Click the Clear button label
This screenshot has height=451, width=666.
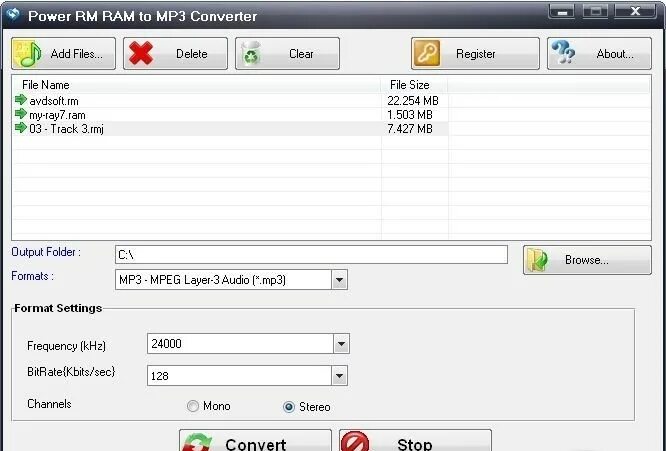tap(301, 54)
